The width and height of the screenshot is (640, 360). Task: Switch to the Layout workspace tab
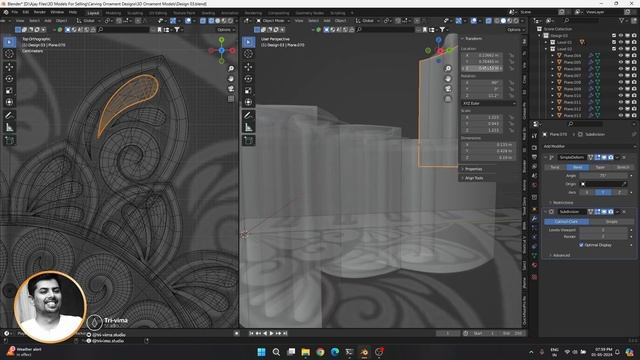tap(93, 13)
